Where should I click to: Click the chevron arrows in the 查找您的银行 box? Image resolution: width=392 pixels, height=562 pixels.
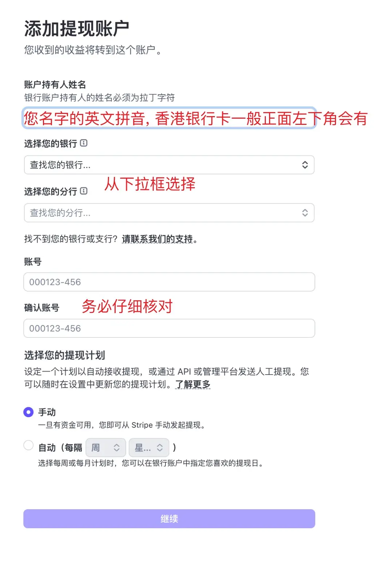click(x=305, y=165)
